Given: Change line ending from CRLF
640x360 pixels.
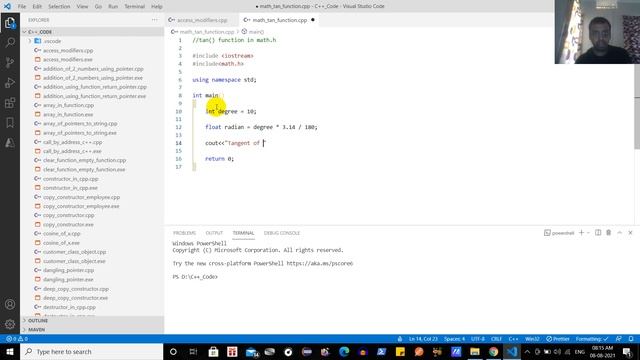Looking at the screenshot, I should (496, 339).
